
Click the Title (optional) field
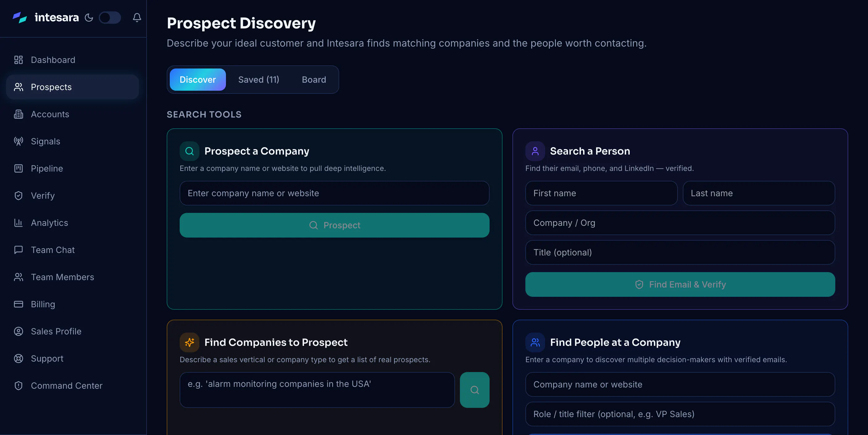(x=680, y=252)
